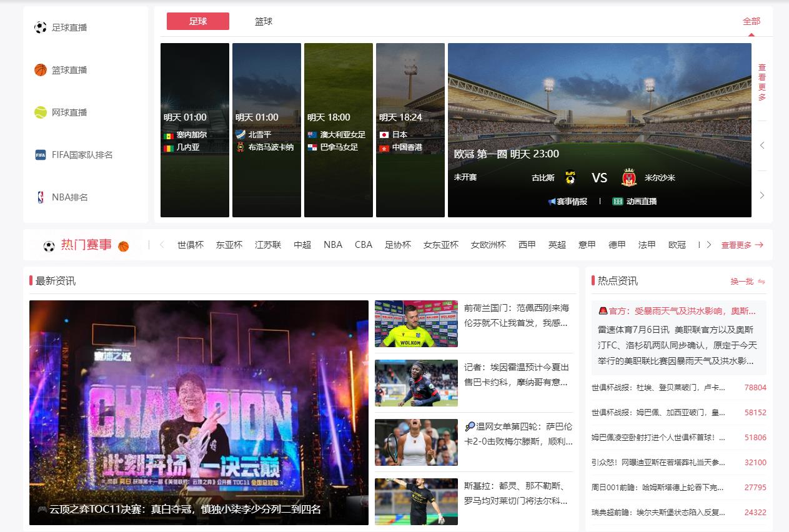Click the left chevron on the match carousel
This screenshot has width=789, height=532.
[x=762, y=145]
